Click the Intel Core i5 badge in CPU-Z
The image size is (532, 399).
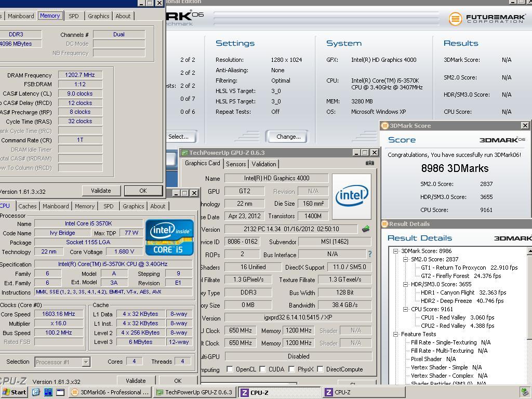click(x=170, y=237)
